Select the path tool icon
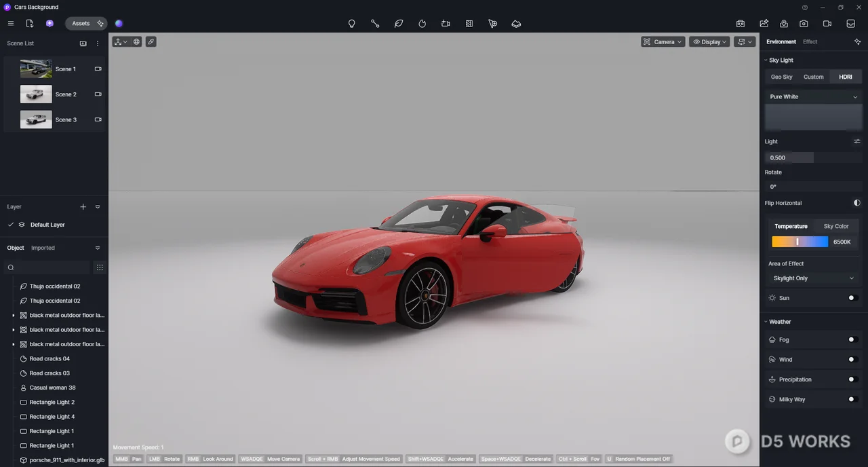 pos(375,23)
